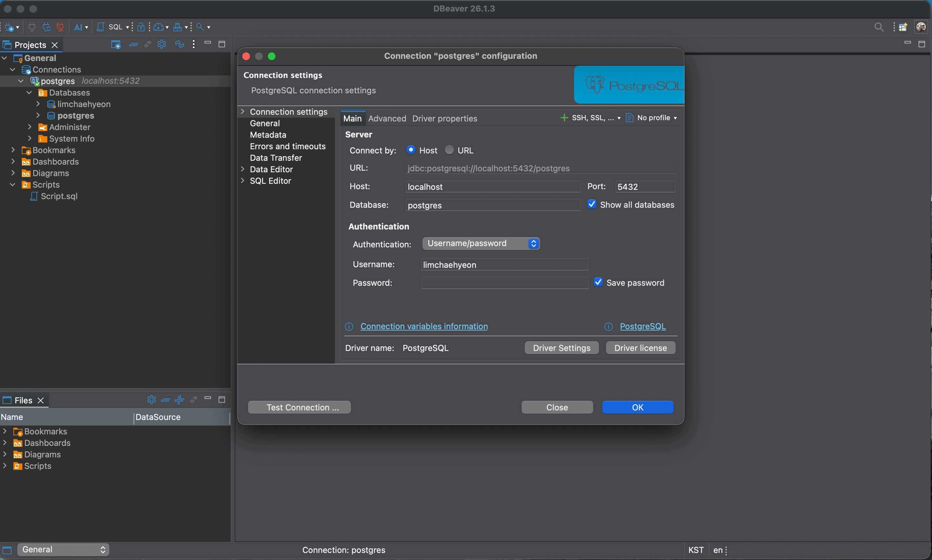Viewport: 932px width, 560px height.
Task: Click the New Database Connection plug icon
Action: click(10, 27)
